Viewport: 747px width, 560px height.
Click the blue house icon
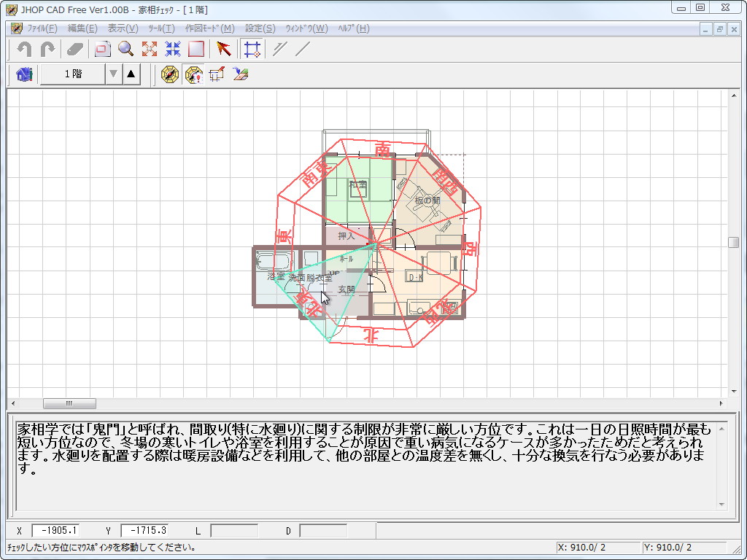point(24,74)
